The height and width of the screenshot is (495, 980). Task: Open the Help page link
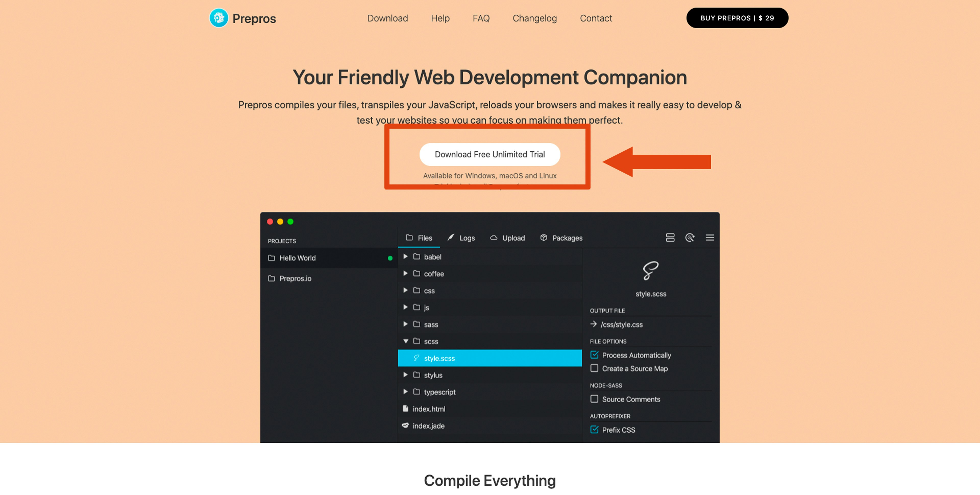tap(440, 18)
